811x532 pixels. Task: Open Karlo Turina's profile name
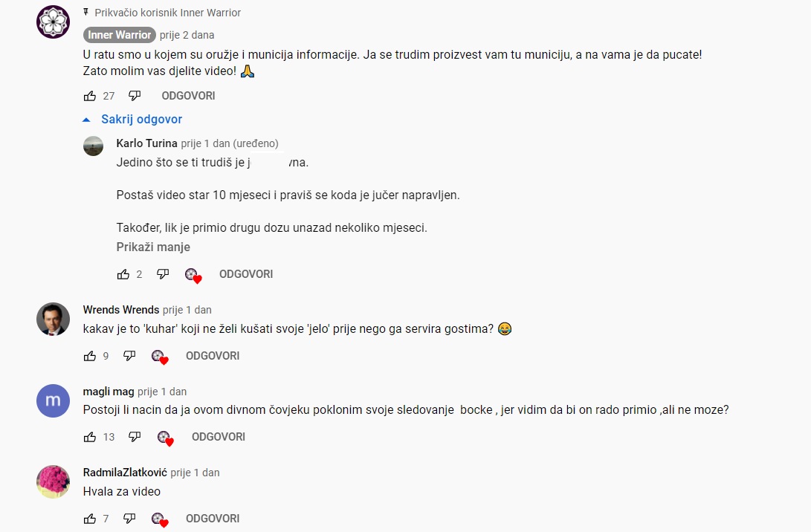click(x=147, y=143)
